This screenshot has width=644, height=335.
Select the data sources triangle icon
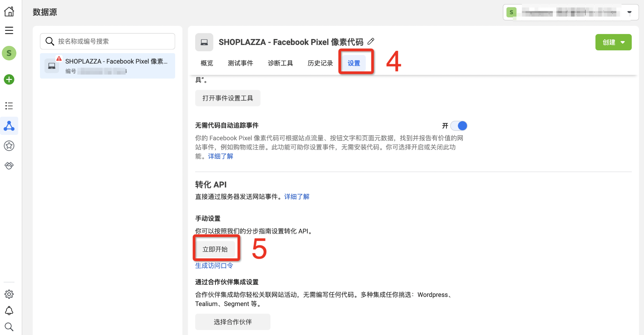coord(9,126)
